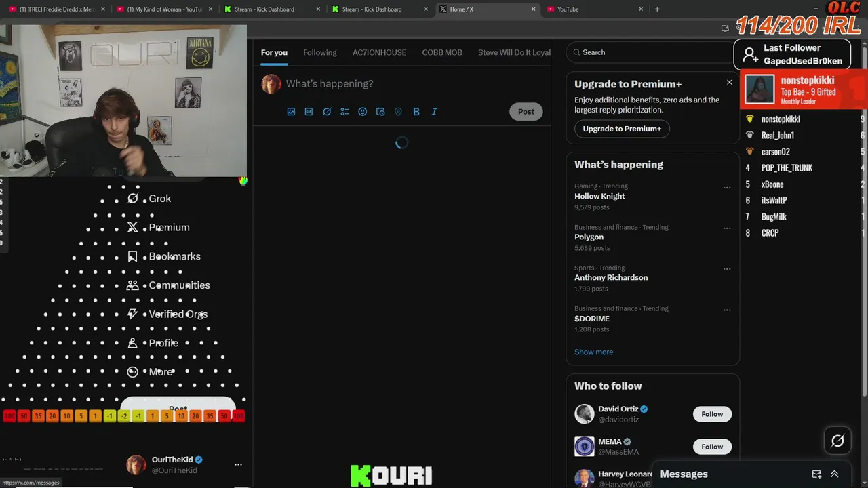Screen dimensions: 868x488
Task: Open options for Polygon trend
Action: 727,228
